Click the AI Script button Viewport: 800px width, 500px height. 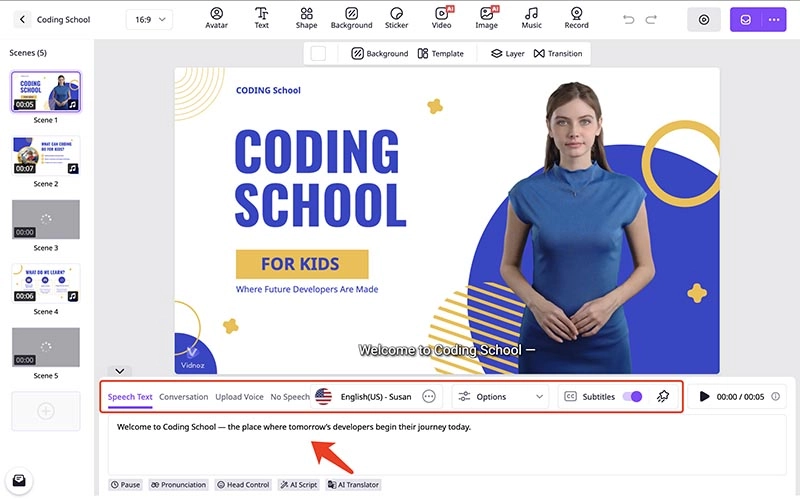tap(298, 485)
